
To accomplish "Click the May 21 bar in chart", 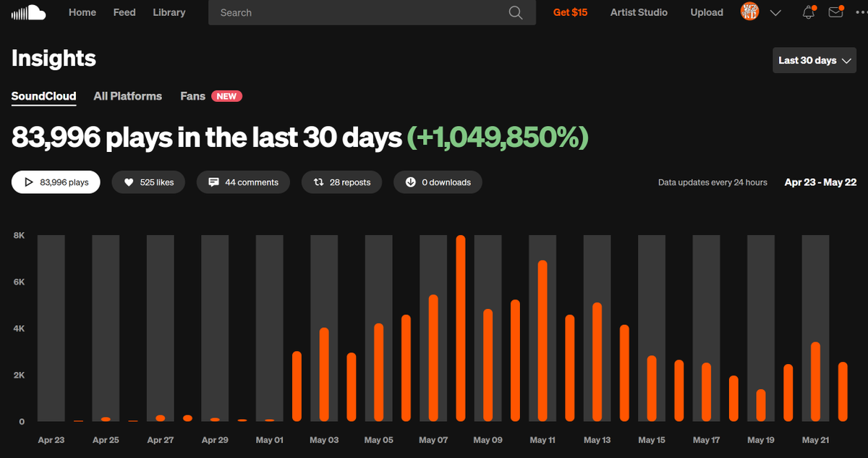I will pos(815,382).
